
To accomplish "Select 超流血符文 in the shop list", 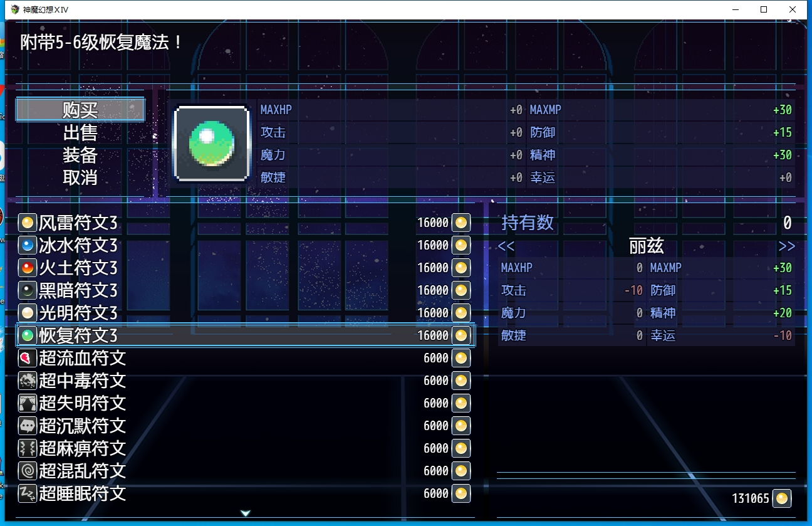I will point(245,358).
